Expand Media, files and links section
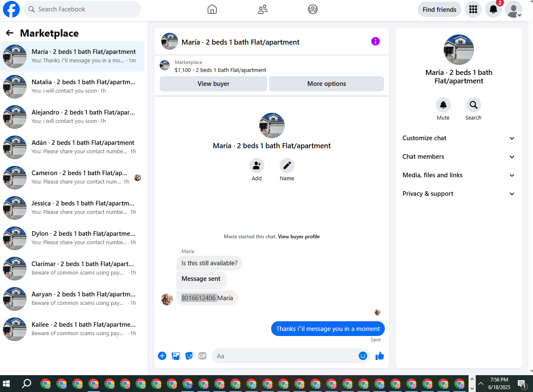This screenshot has height=392, width=533. [459, 175]
